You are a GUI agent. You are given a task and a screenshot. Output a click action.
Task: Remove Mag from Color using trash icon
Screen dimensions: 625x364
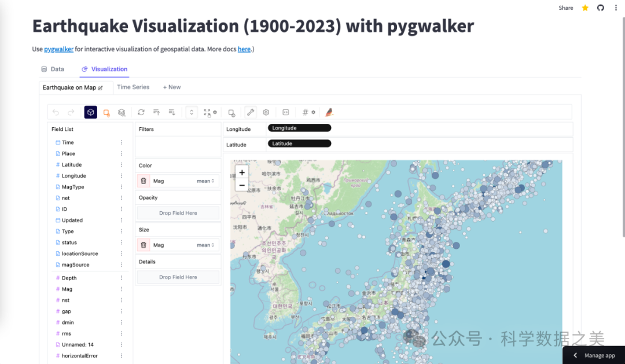[x=144, y=181]
